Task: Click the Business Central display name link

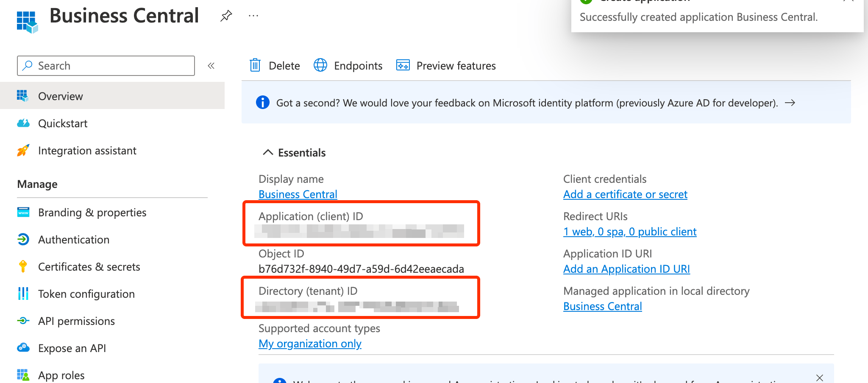Action: click(298, 194)
